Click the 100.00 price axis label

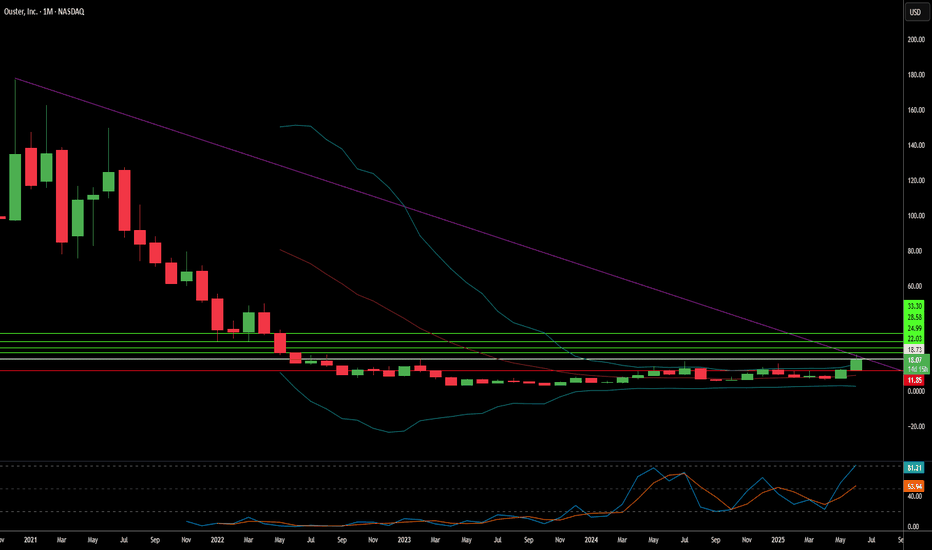(x=916, y=216)
